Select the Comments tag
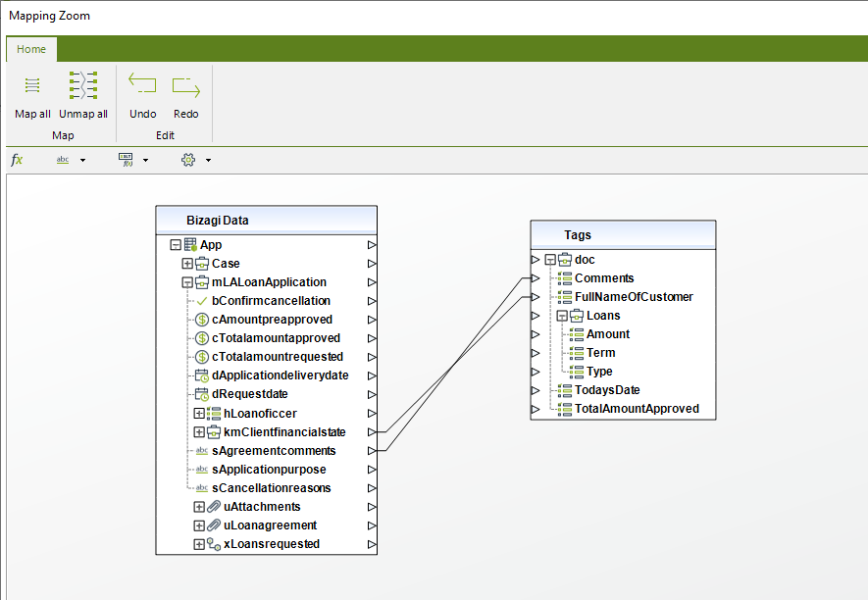This screenshot has width=868, height=600. click(x=604, y=278)
